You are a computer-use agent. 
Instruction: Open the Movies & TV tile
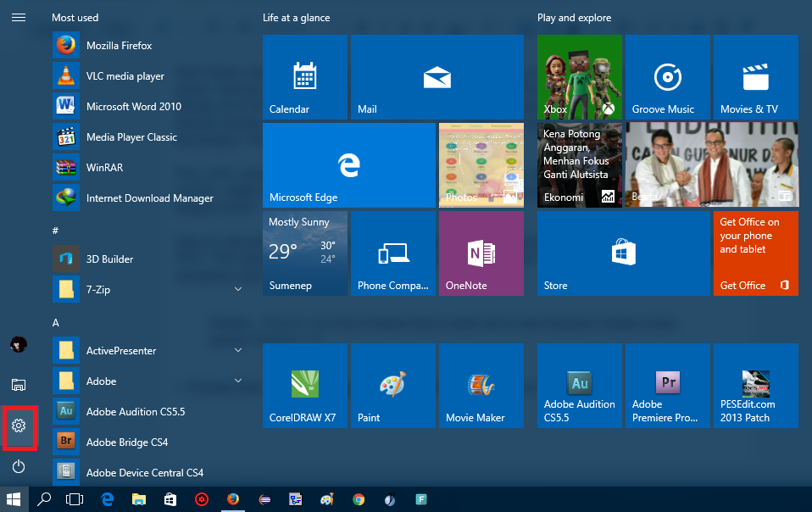[755, 77]
